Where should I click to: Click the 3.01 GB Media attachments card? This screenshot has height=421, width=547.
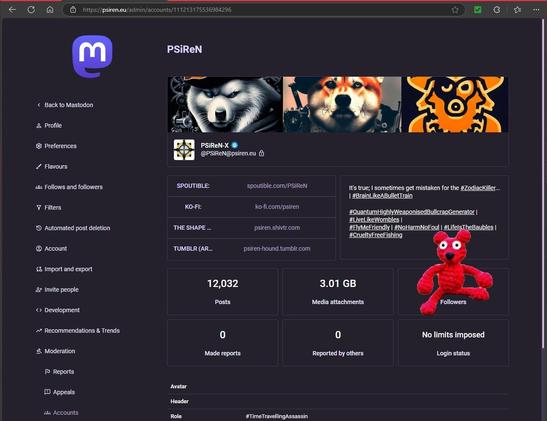(338, 292)
